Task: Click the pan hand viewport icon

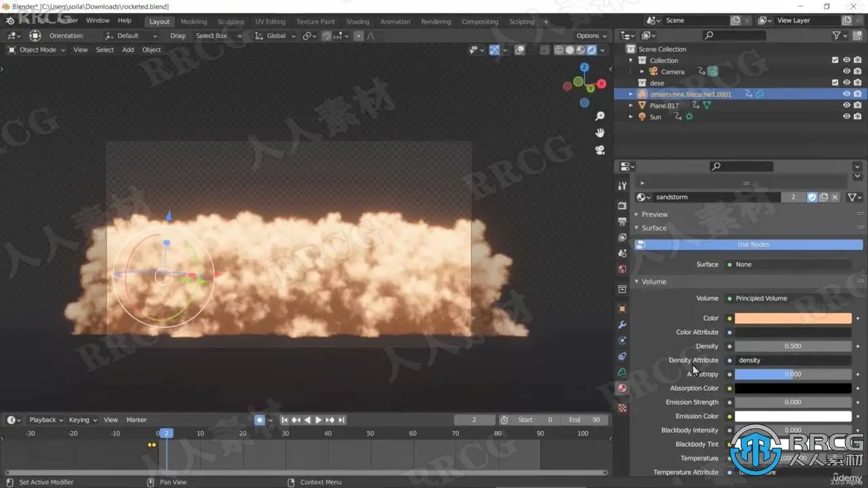Action: point(599,133)
